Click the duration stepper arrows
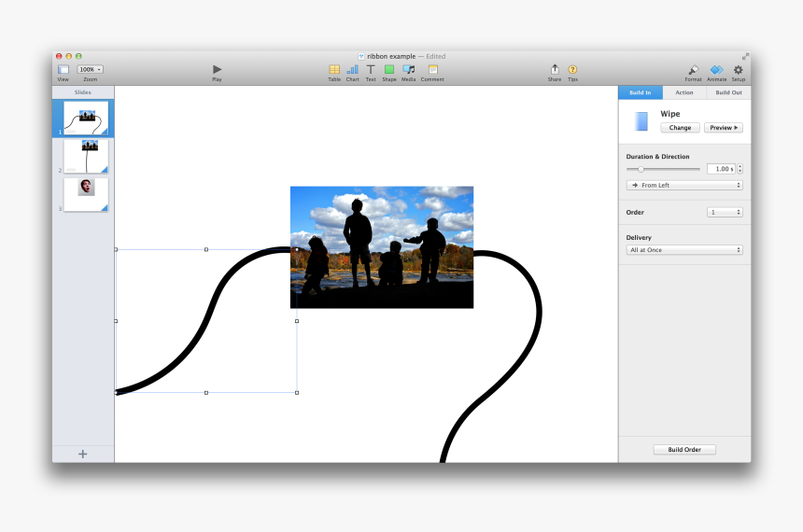Screen dimensions: 803x532 pos(740,169)
